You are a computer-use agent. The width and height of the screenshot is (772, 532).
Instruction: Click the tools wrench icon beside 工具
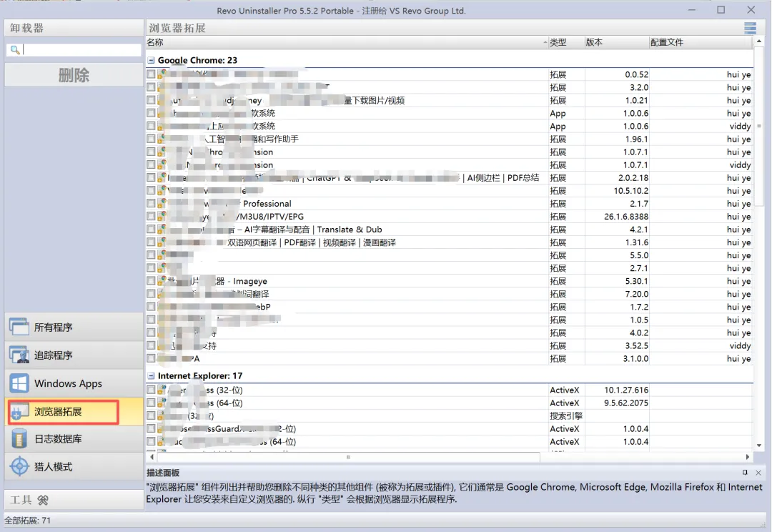point(43,501)
